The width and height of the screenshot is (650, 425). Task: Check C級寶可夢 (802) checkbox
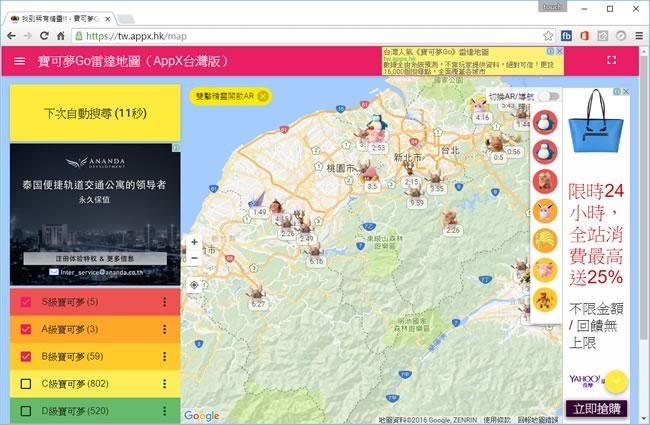coord(26,384)
